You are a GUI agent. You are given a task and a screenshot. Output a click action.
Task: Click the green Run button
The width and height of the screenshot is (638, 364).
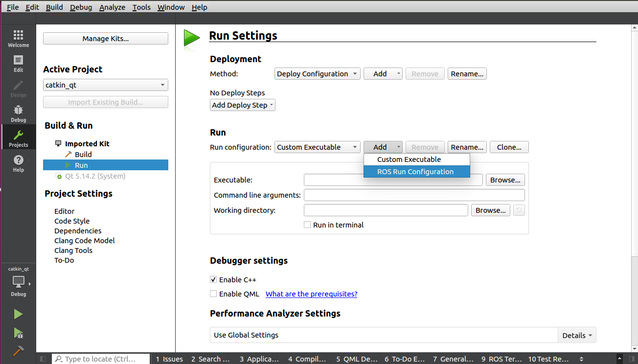click(x=18, y=314)
